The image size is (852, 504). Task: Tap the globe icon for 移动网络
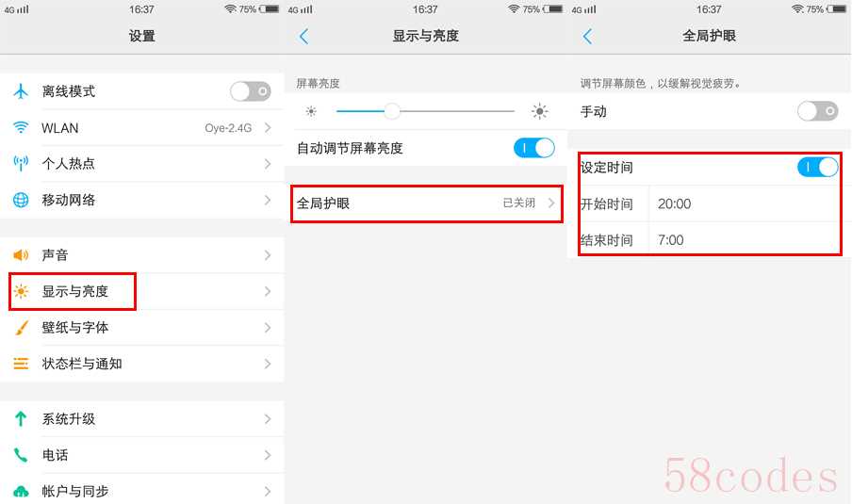[x=21, y=200]
